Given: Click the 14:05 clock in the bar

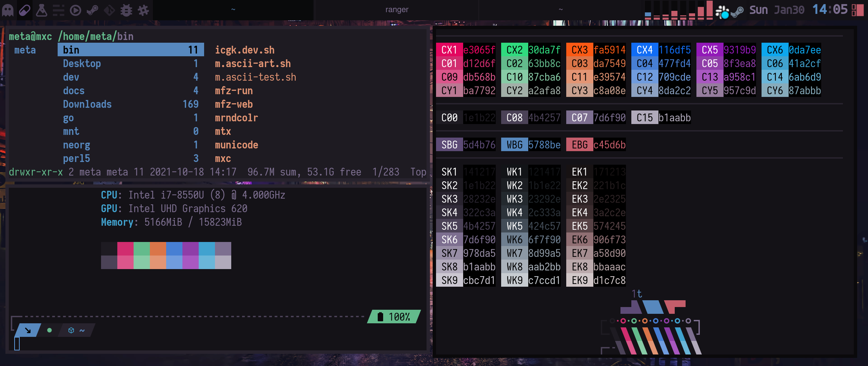Looking at the screenshot, I should point(830,9).
